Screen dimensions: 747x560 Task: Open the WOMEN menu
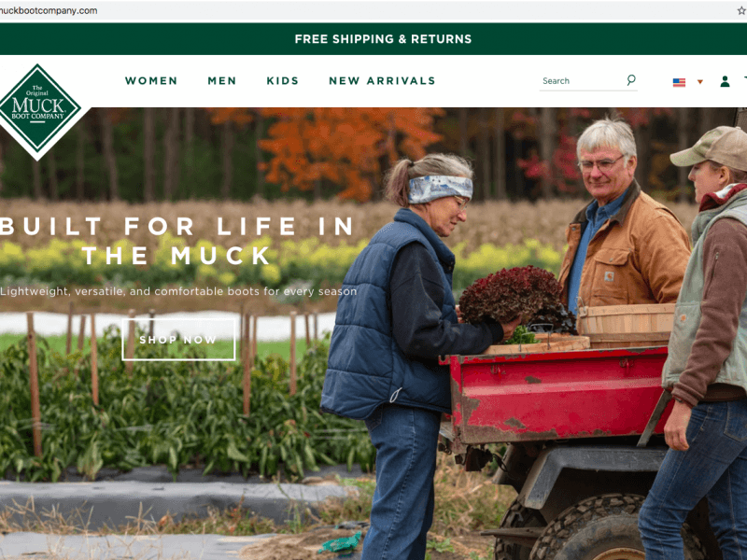(x=151, y=81)
